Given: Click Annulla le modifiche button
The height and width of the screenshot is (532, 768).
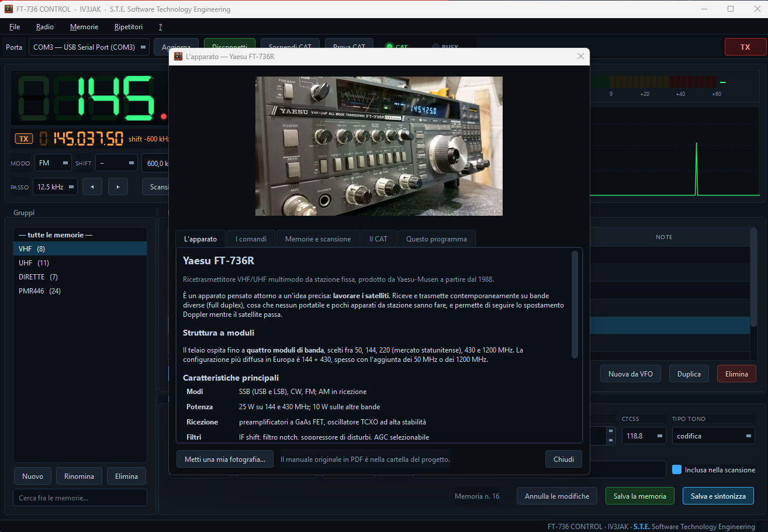Looking at the screenshot, I should pos(557,496).
